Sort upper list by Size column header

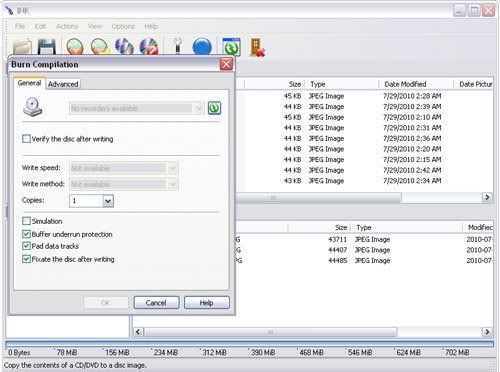pyautogui.click(x=274, y=84)
